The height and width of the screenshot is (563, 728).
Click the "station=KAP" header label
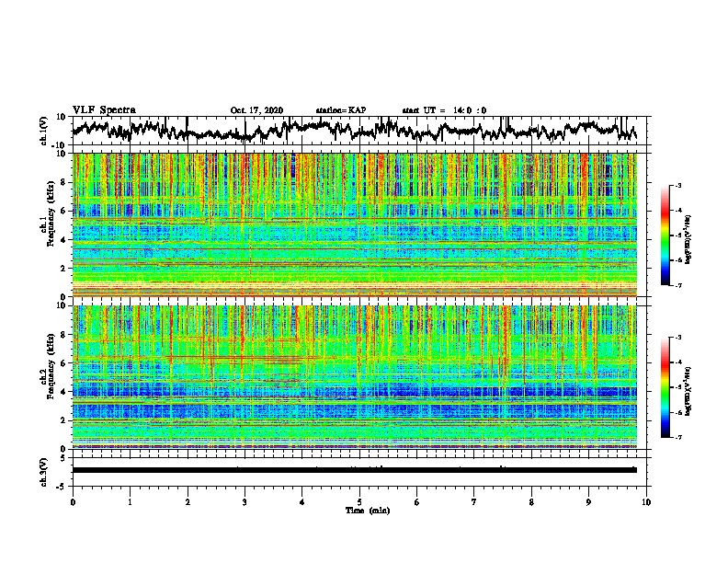tap(341, 110)
